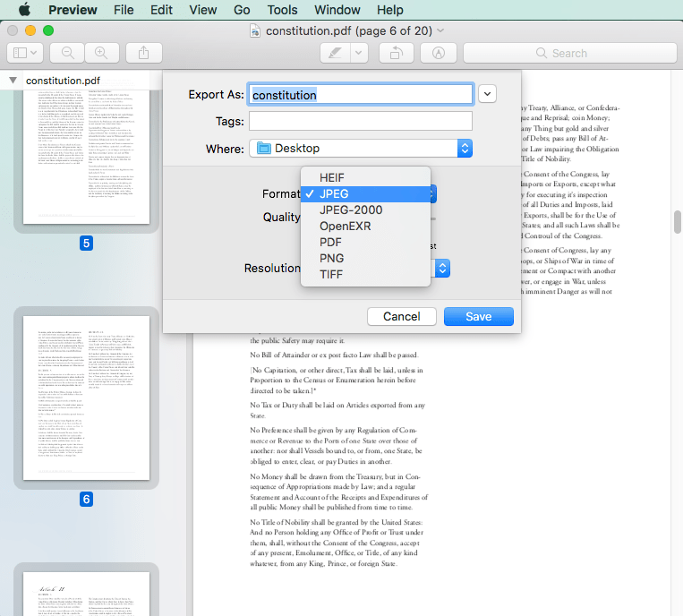Collapse the constitution.pdf sidebar disclosure triangle
Screen dimensions: 683x616
13,81
